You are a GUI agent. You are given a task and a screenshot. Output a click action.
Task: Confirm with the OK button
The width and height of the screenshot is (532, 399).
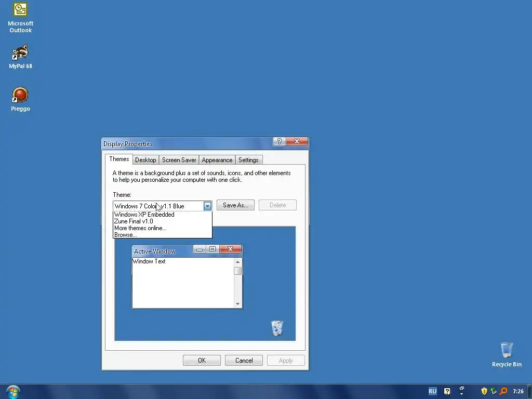202,361
